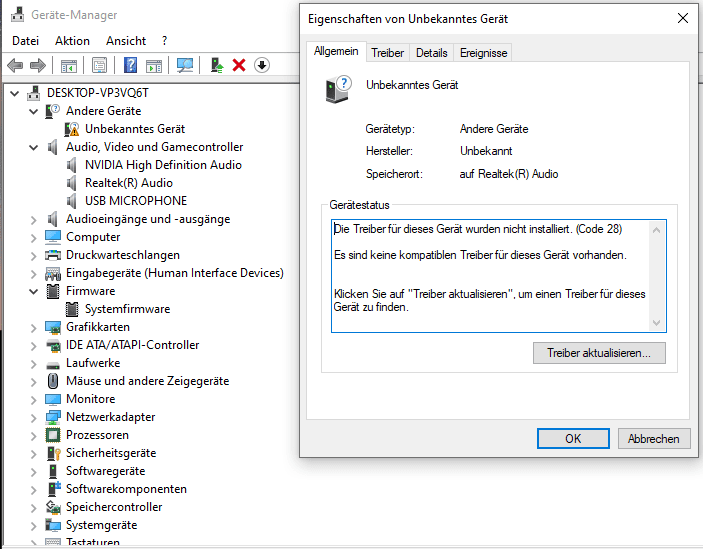Image resolution: width=703 pixels, height=549 pixels.
Task: Click the Speichercontroller icon
Action: click(53, 507)
